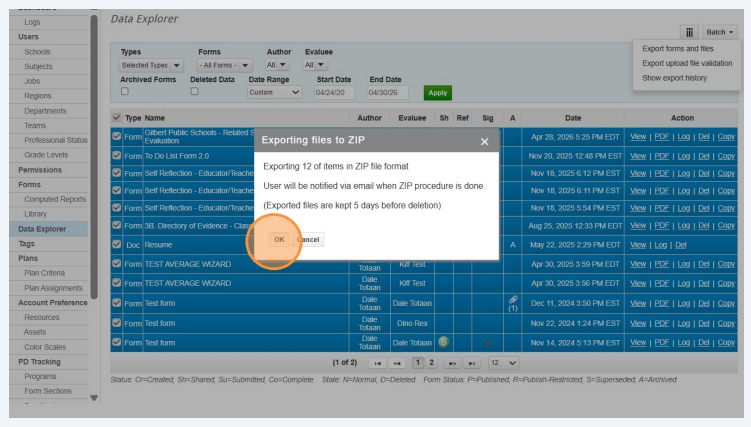Viewport: 751px width, 427px height.
Task: Uncheck the Gilbert Public Schools row
Action: click(116, 136)
